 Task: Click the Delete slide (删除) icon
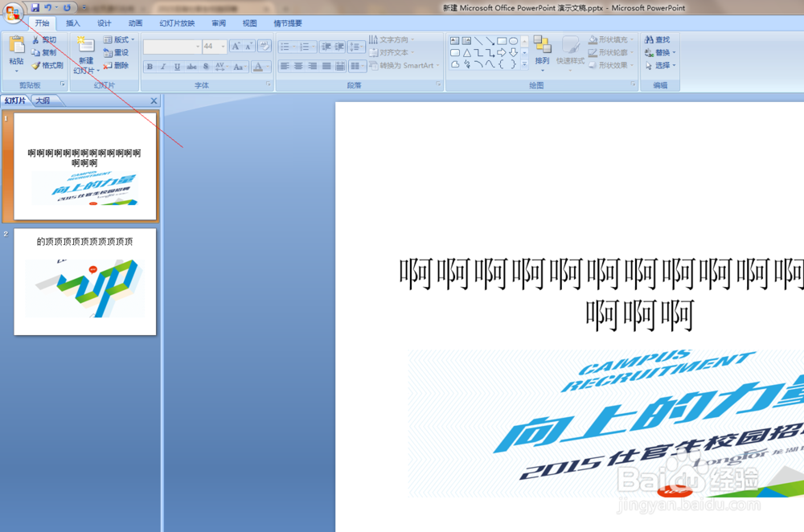click(x=119, y=67)
